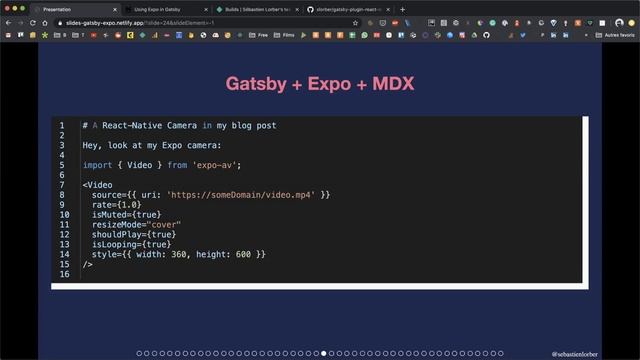Open a new browser tab
The image size is (640, 360).
click(402, 9)
